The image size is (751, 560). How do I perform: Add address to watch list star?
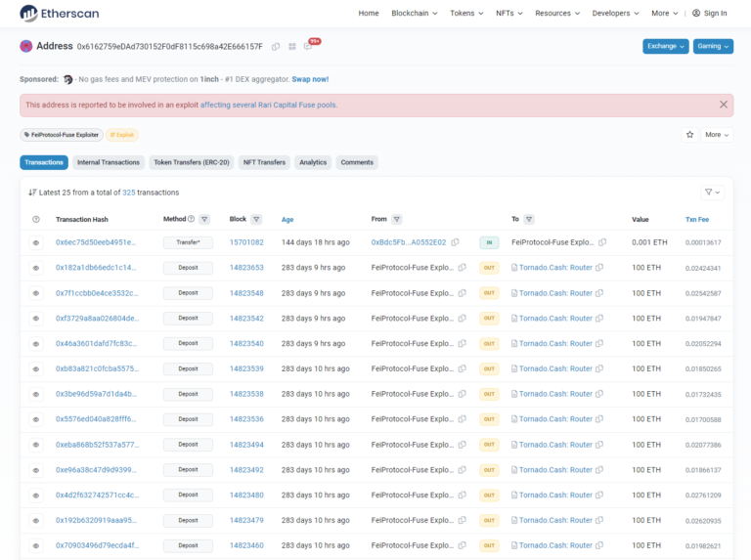689,135
